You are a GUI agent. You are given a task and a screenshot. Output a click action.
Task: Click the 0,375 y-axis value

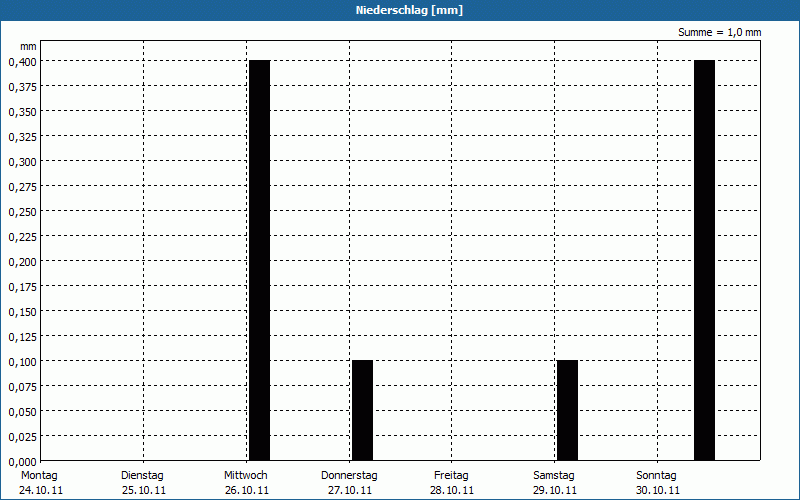click(x=22, y=87)
